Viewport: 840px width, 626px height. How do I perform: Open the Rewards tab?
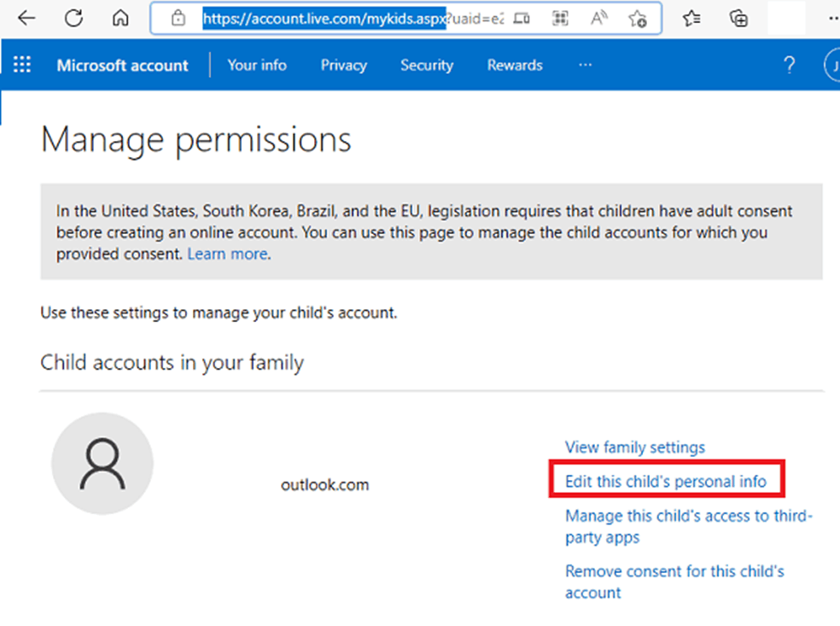(515, 65)
